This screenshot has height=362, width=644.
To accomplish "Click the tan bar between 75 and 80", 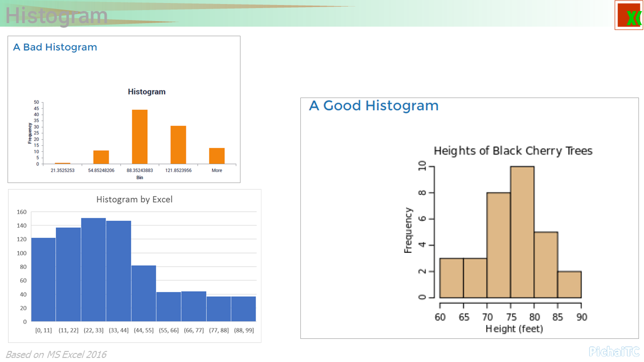I will [x=522, y=232].
